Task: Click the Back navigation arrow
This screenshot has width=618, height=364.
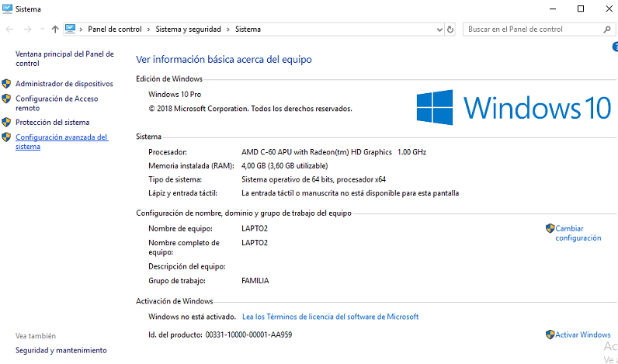Action: click(9, 29)
